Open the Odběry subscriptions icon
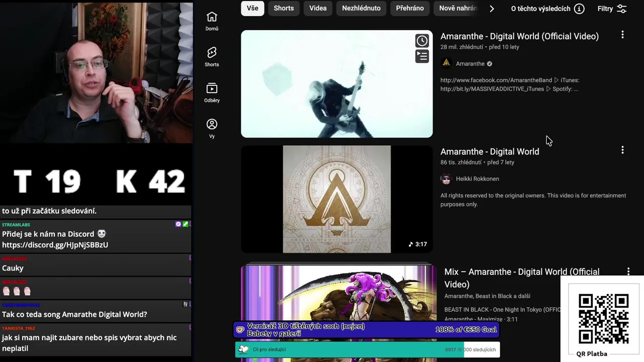This screenshot has width=644, height=362. [212, 88]
